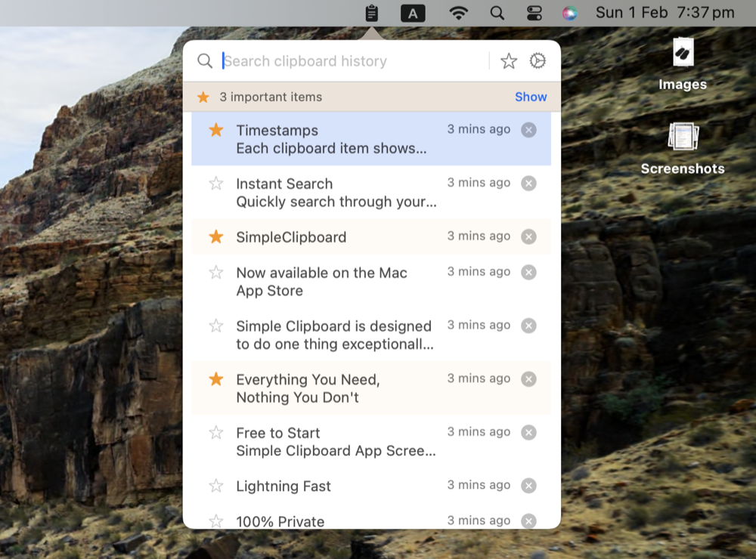Click the search magnifier icon in clipboard panel
Screen dimensions: 756x559
point(205,61)
